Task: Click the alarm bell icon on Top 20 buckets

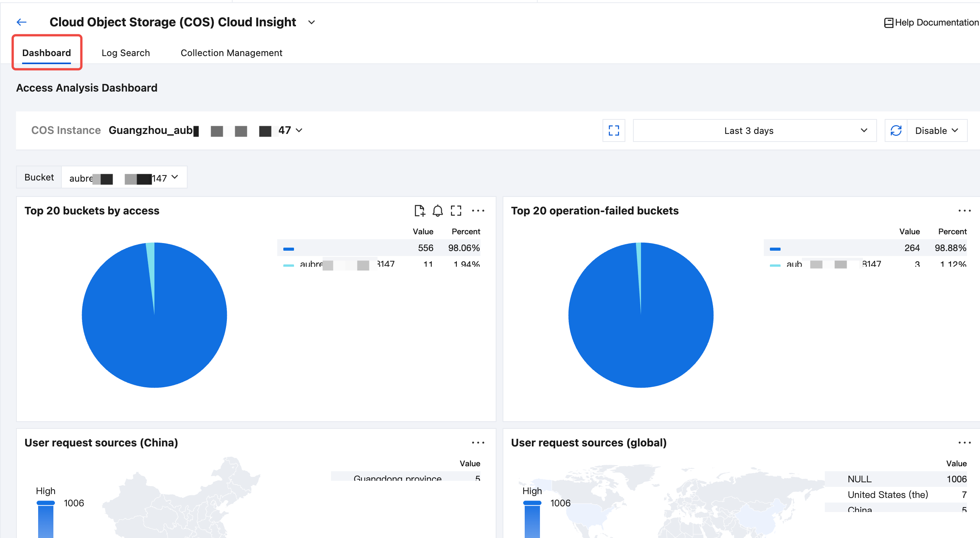Action: (438, 211)
